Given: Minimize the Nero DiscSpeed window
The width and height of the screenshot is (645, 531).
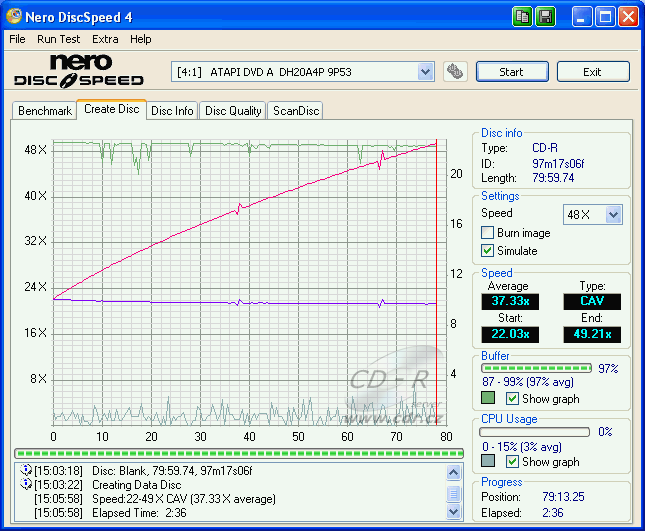Looking at the screenshot, I should 582,17.
